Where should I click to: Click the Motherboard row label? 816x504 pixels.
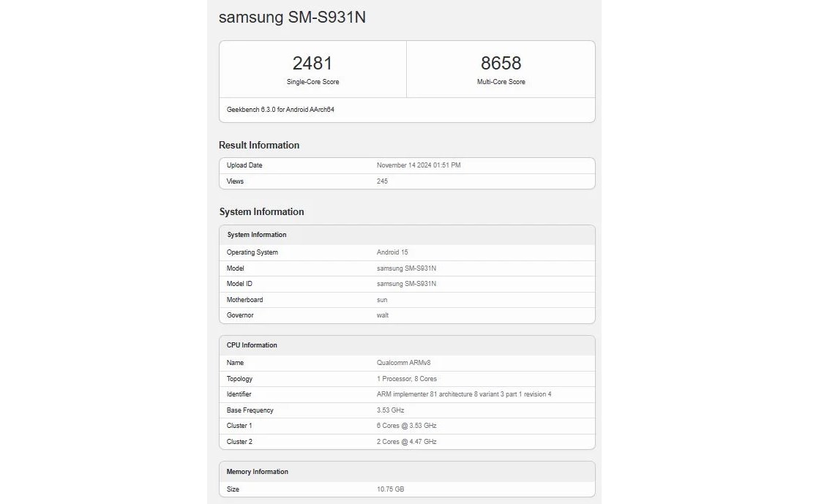[x=244, y=300]
